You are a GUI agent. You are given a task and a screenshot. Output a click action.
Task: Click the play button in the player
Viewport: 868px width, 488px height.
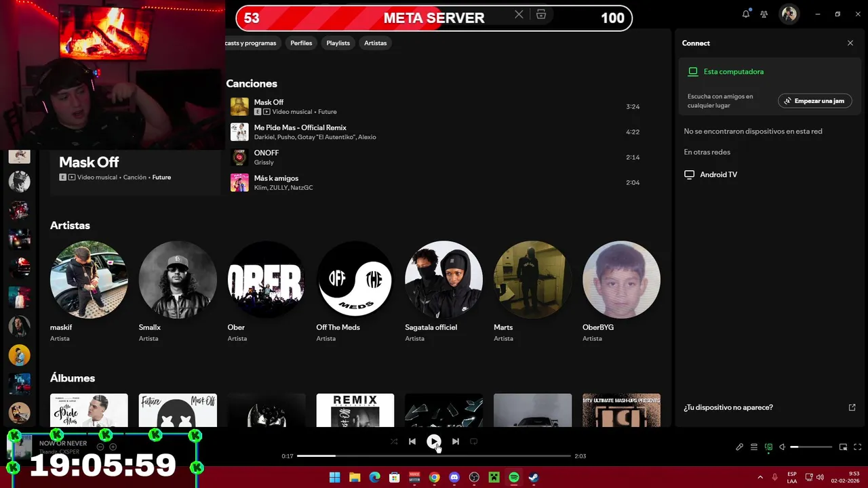(x=433, y=441)
